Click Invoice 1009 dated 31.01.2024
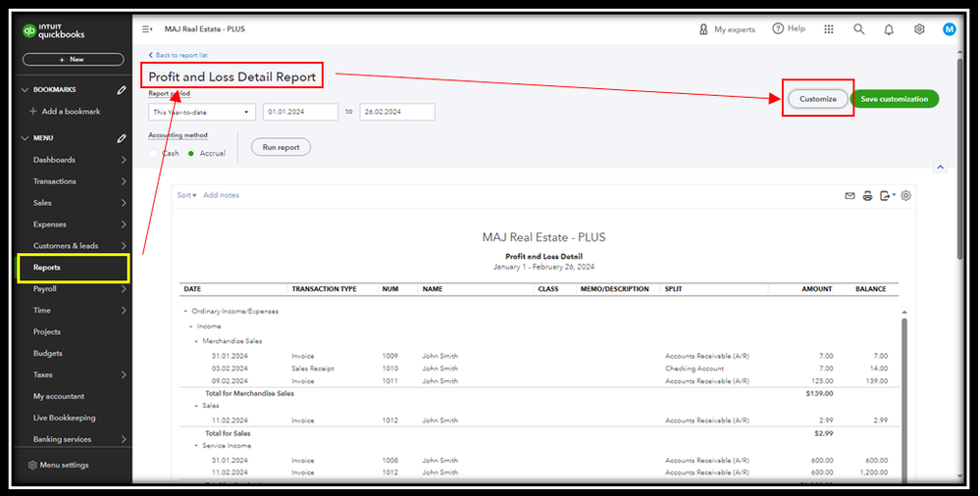 point(541,356)
